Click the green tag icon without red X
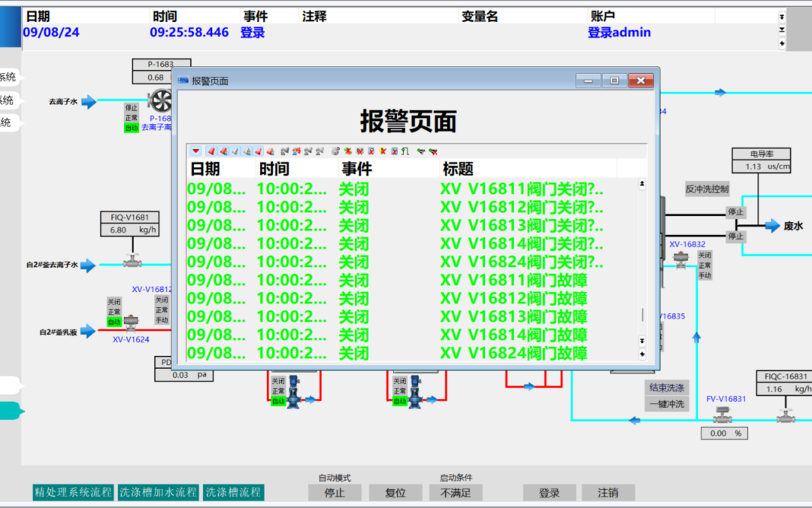The image size is (812, 508). [421, 151]
